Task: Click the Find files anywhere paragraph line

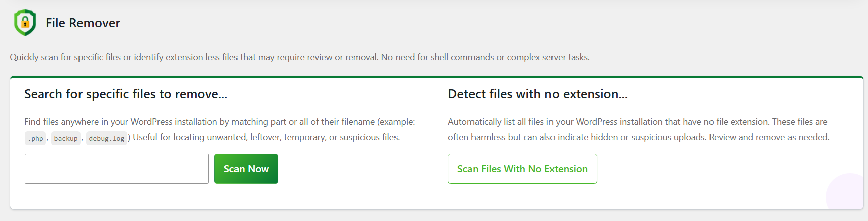Action: [x=219, y=122]
